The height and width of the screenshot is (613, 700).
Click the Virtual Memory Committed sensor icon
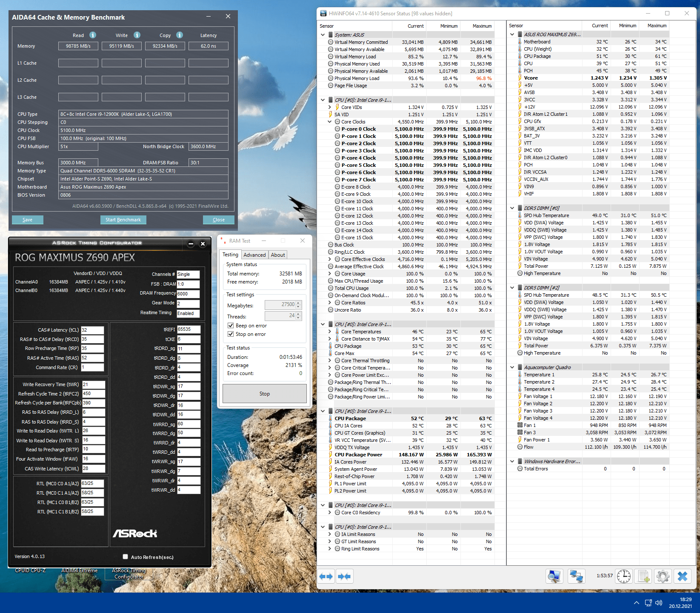331,42
